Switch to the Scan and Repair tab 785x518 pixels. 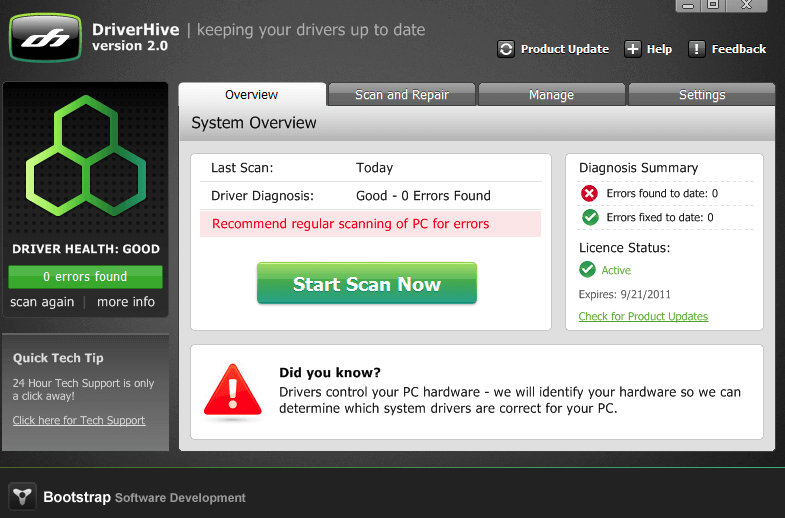(402, 95)
